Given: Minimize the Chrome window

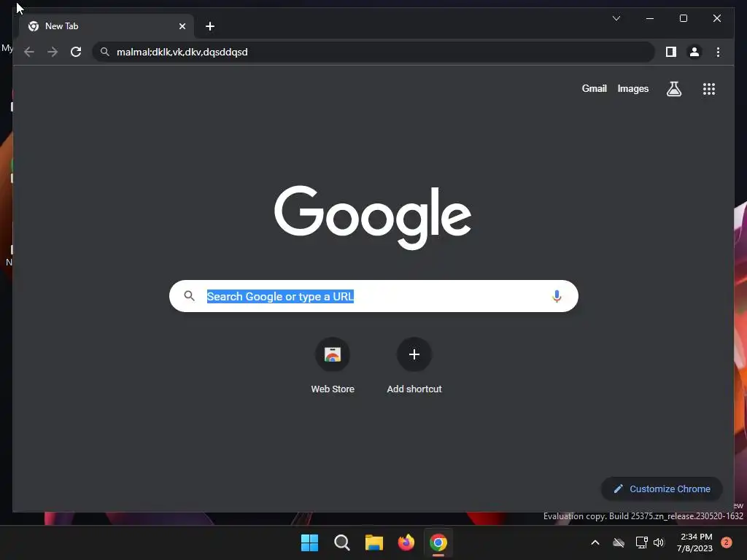Looking at the screenshot, I should pos(650,18).
